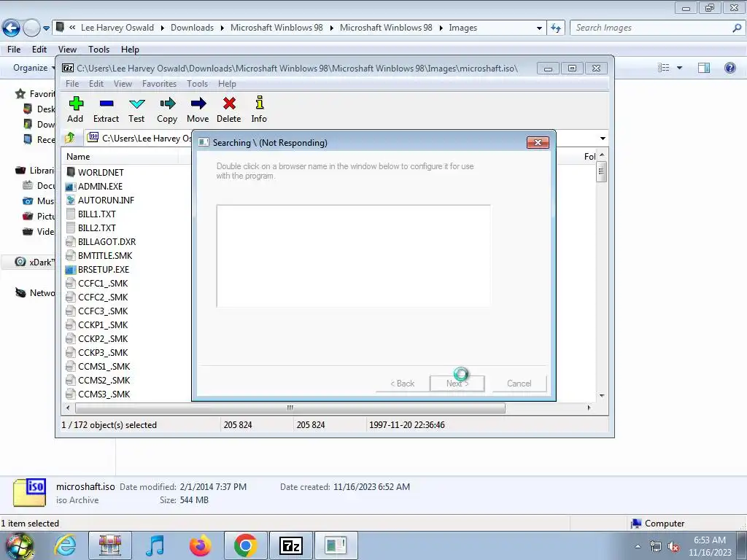Select the CCMS3_.SMK file
747x560 pixels.
coord(98,394)
